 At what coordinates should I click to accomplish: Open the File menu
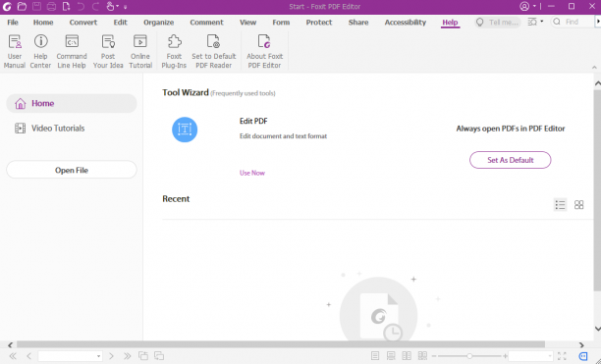click(13, 23)
